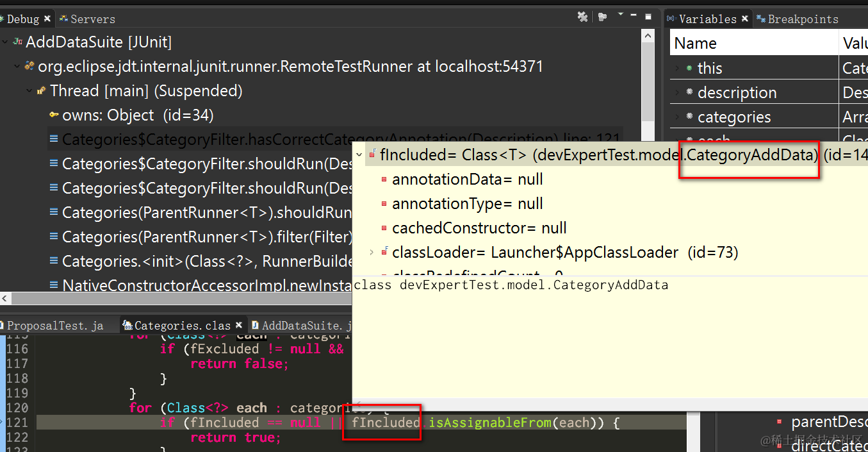
Task: Expand the classLoader field in popup
Action: click(x=372, y=253)
